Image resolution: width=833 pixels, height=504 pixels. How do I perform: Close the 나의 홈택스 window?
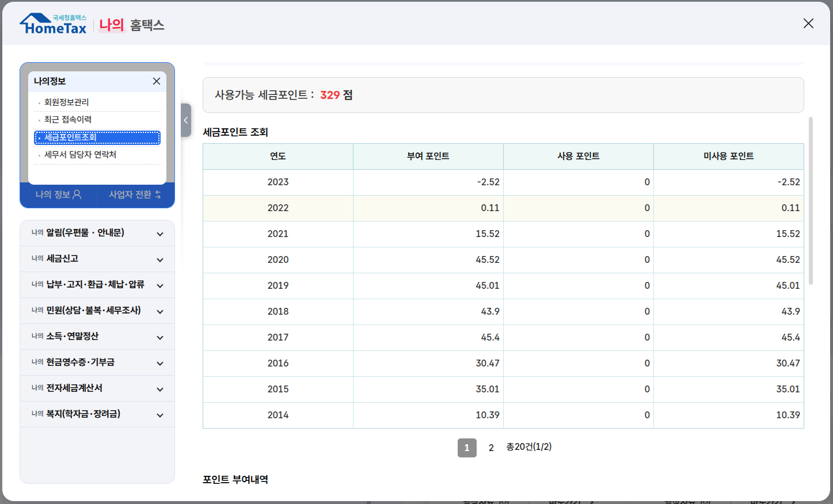[808, 23]
